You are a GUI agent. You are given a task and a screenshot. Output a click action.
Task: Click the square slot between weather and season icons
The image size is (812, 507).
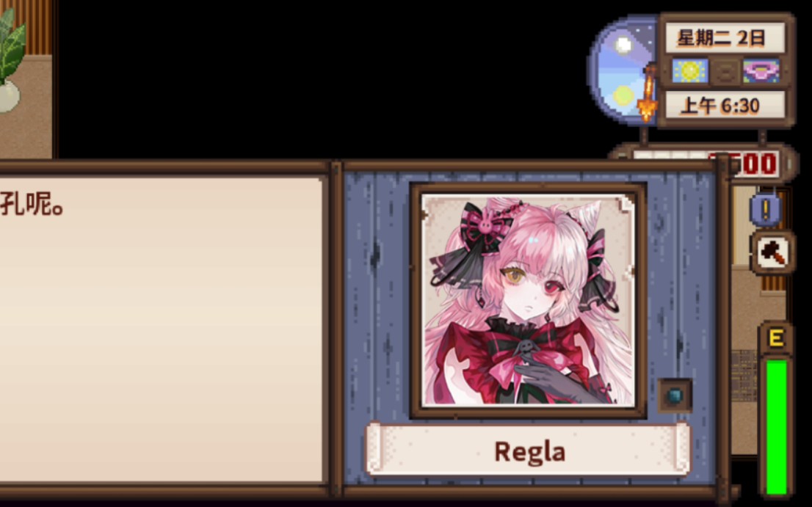725,72
